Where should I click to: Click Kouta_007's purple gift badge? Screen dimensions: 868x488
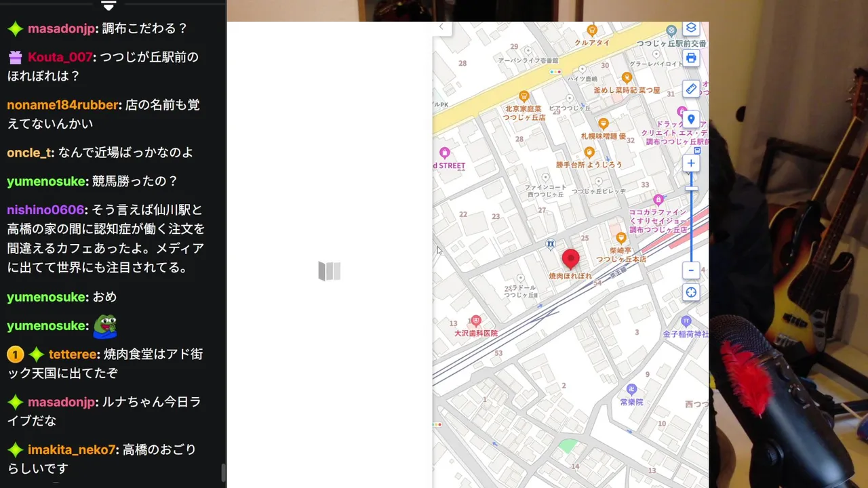pyautogui.click(x=16, y=58)
